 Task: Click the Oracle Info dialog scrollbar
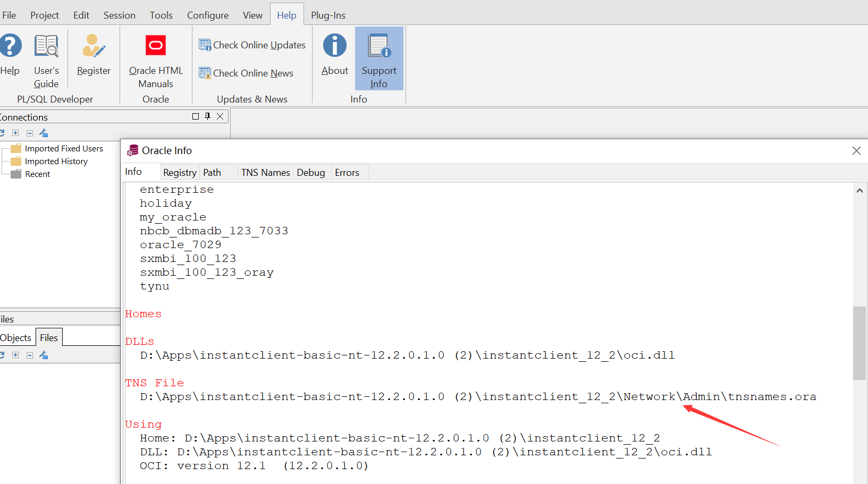[860, 344]
